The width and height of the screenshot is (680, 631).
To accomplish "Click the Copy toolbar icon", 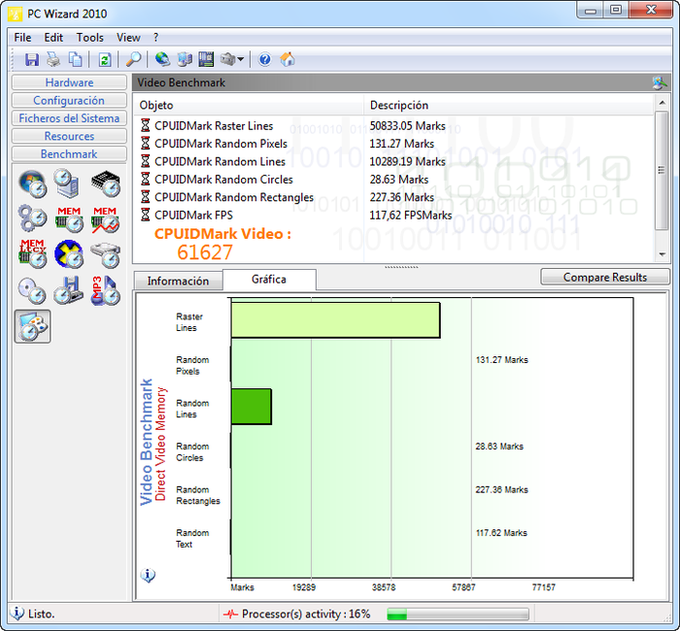I will pos(76,59).
